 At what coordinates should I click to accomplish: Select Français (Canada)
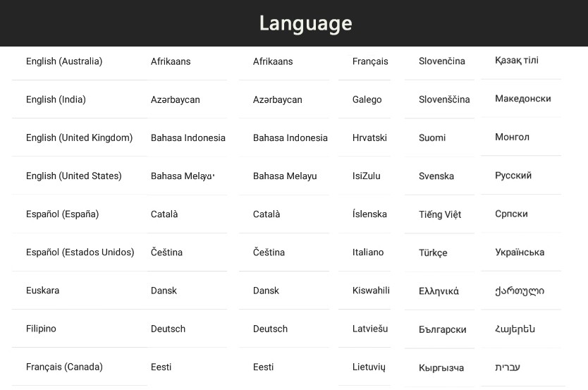point(79,367)
